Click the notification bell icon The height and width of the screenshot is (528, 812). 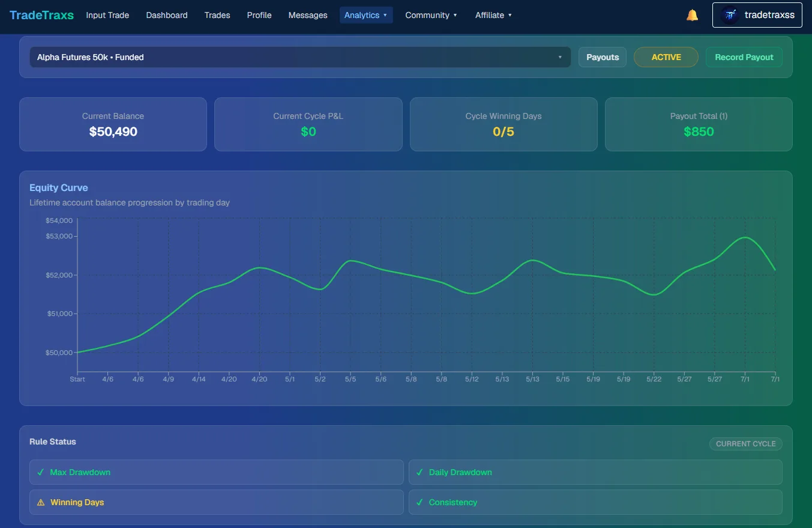coord(692,15)
